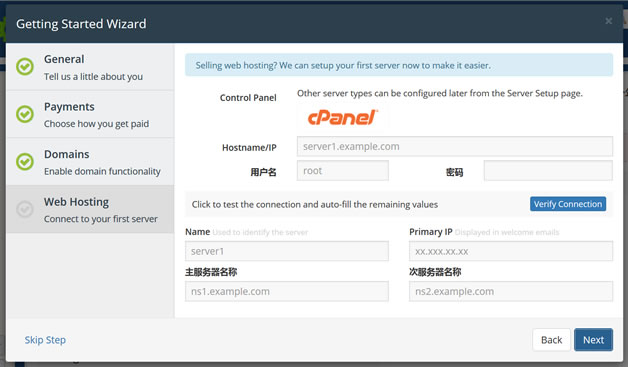Click the grey checkmark icon beside Web Hosting
The height and width of the screenshot is (367, 628).
(x=25, y=209)
